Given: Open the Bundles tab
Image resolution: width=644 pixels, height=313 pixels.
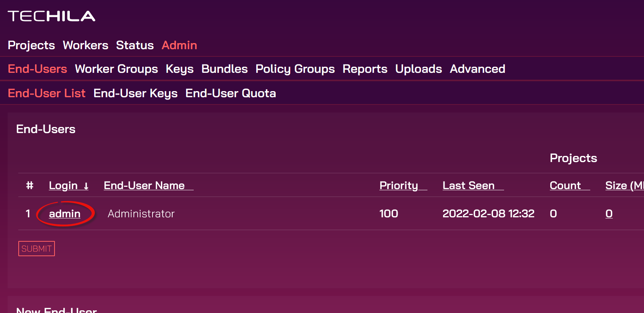Looking at the screenshot, I should [x=225, y=69].
